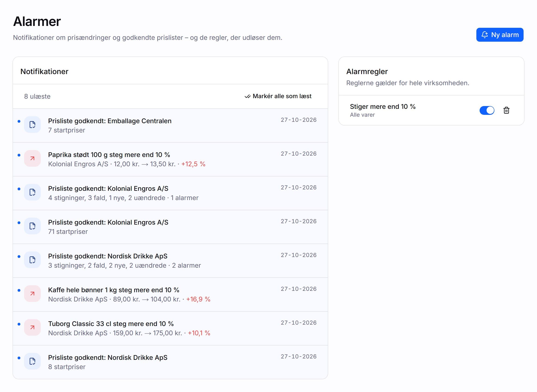
Task: Click the text 8 startpriser
Action: click(67, 367)
